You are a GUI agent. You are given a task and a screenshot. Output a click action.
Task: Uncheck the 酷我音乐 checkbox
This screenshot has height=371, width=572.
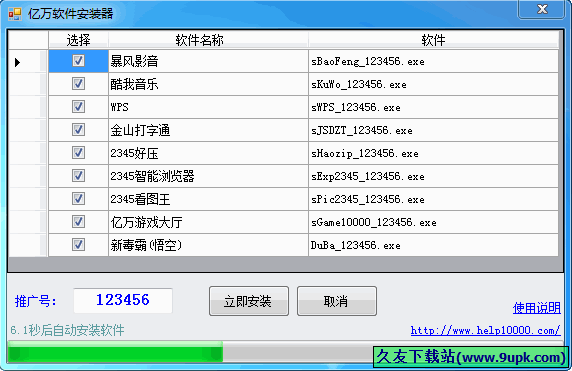(x=78, y=84)
